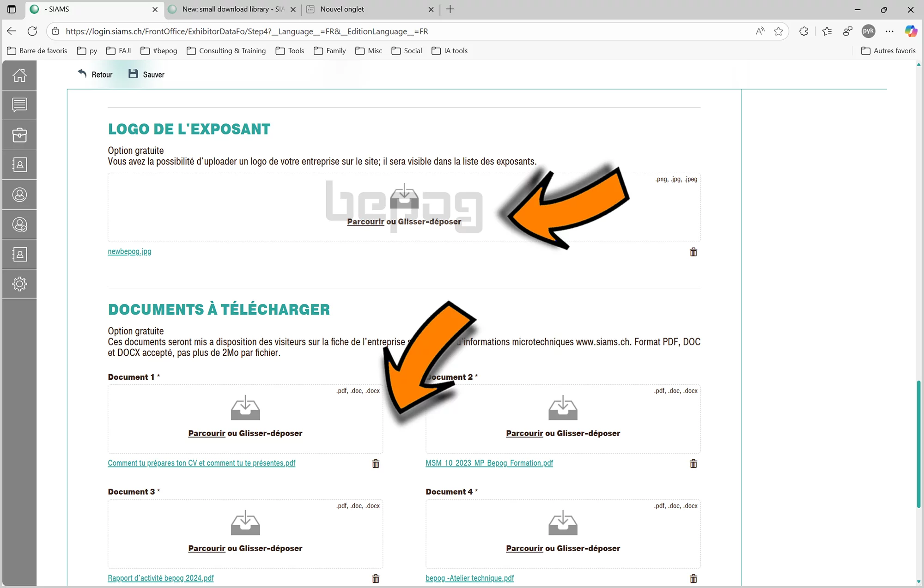
Task: Open the newbepog.jpg file link
Action: point(129,251)
